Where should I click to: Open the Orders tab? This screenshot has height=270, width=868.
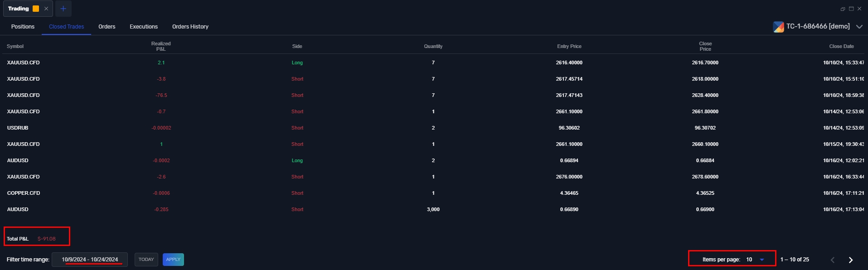click(107, 27)
